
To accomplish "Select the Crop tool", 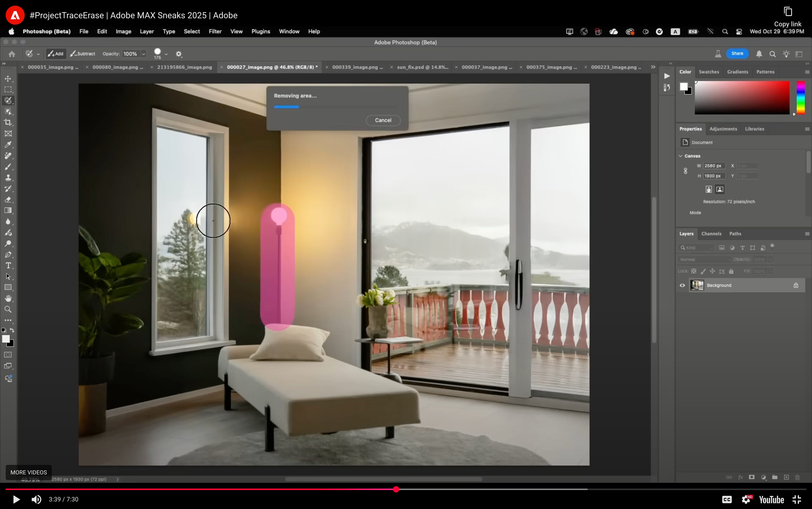I will [x=8, y=123].
